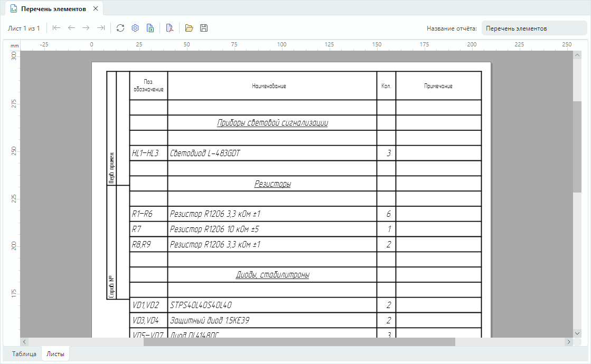Click the Примечание column header
Screen dimensions: 591x364
coord(438,86)
